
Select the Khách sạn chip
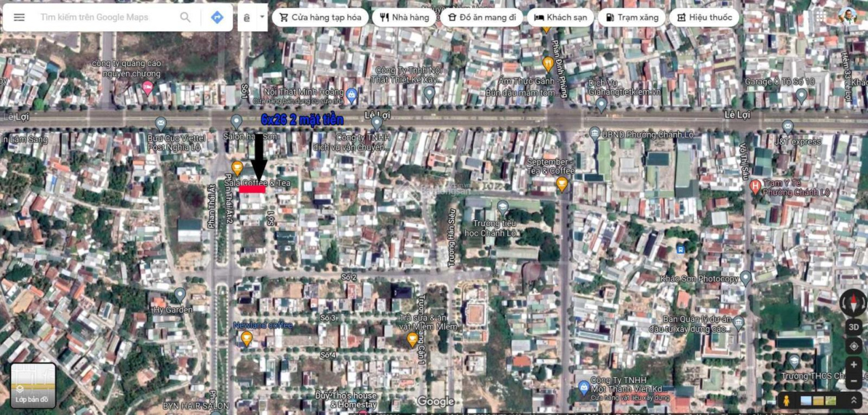(560, 17)
